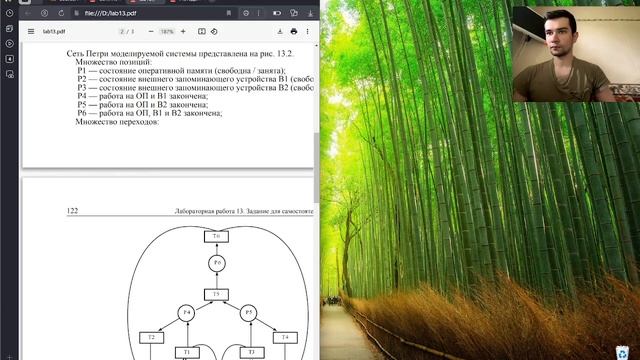Open the Recycle Bin on desktop
Screen dimensions: 640x360
tap(622, 353)
